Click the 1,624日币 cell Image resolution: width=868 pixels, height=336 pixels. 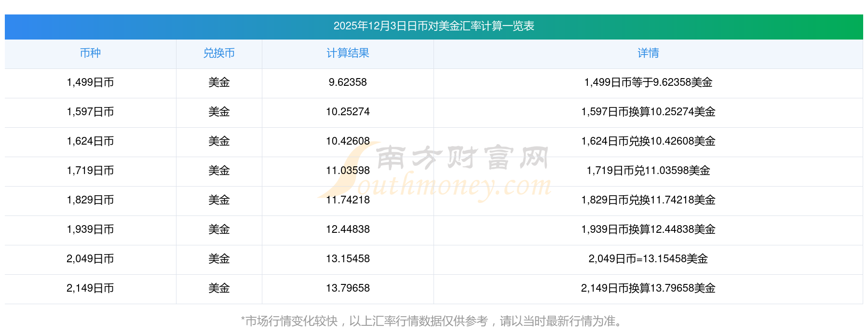90,141
